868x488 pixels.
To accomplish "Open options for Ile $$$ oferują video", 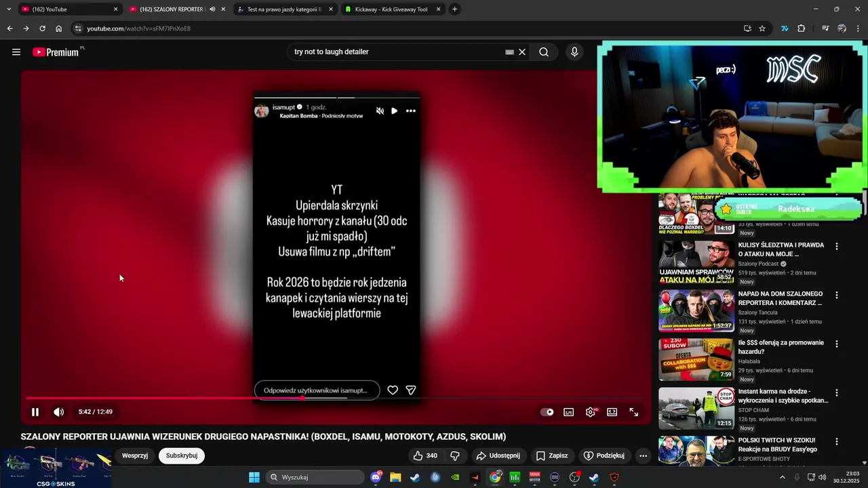I will point(836,344).
